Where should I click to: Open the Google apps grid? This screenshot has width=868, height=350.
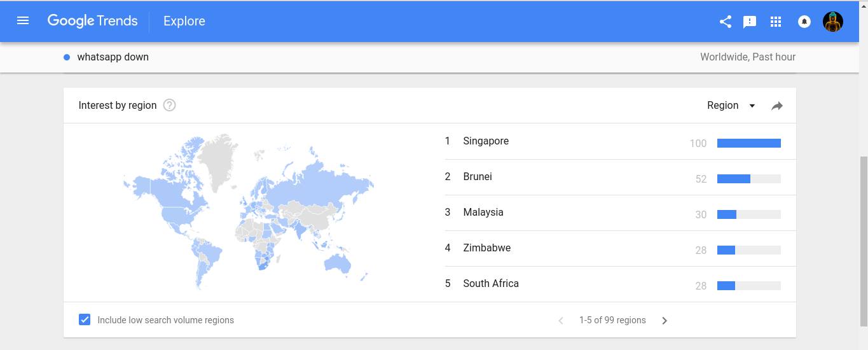click(x=776, y=22)
